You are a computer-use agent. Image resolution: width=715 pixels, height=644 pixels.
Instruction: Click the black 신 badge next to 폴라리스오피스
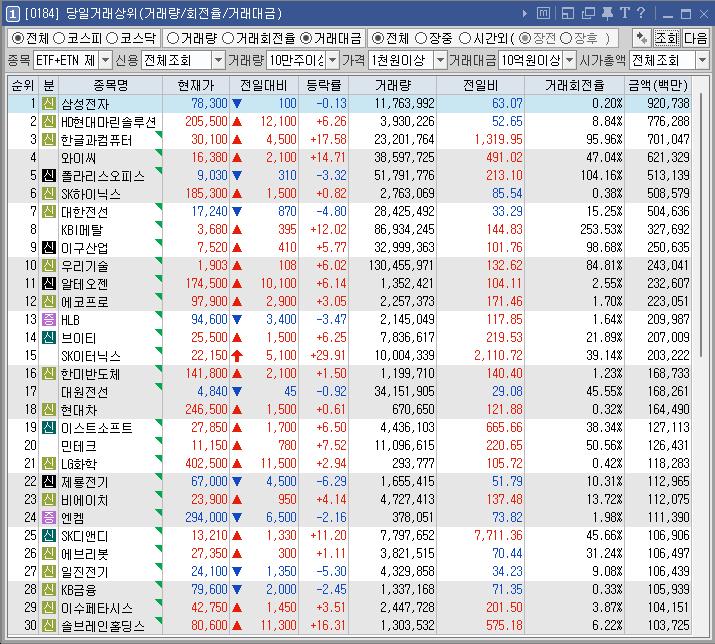pos(49,175)
